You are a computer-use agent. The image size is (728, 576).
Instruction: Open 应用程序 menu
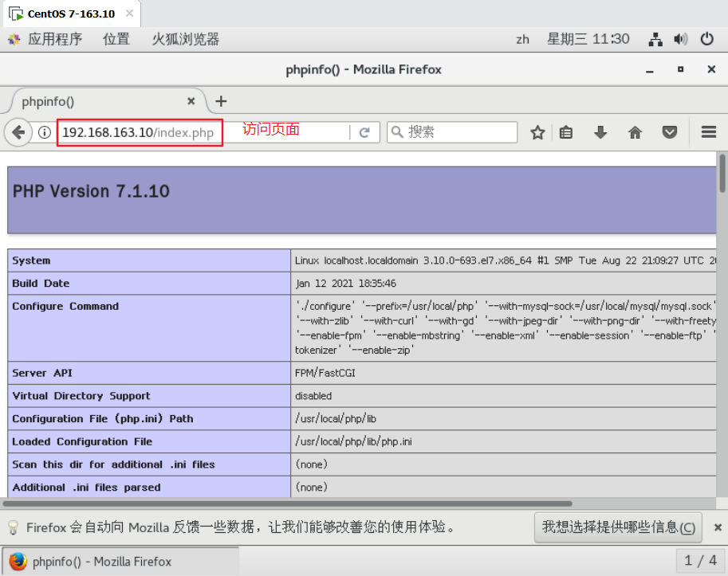tap(55, 39)
